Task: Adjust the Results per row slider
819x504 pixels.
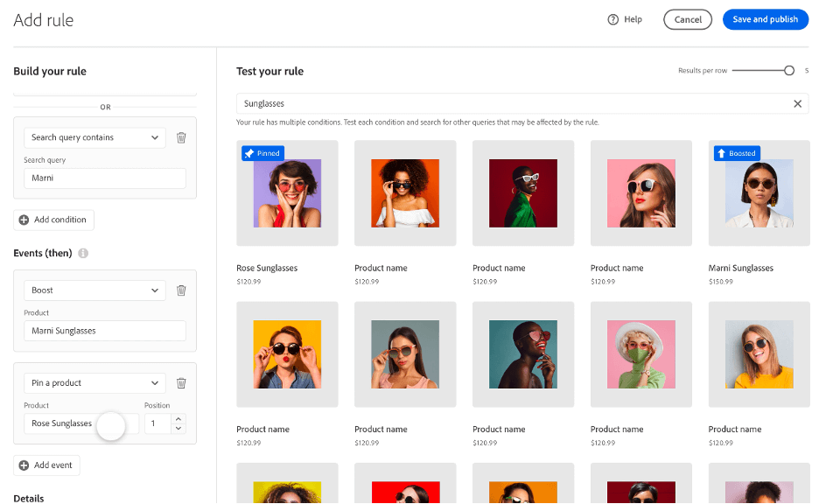Action: click(x=789, y=70)
